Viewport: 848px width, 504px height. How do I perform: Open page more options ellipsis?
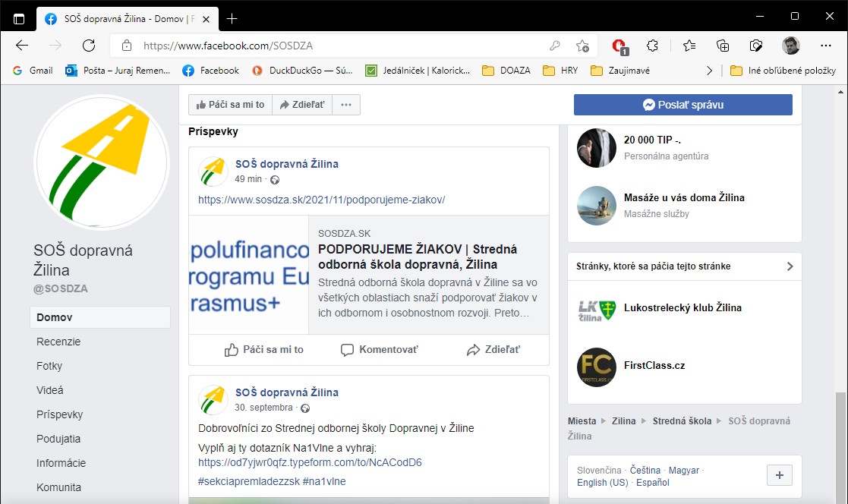tap(346, 105)
